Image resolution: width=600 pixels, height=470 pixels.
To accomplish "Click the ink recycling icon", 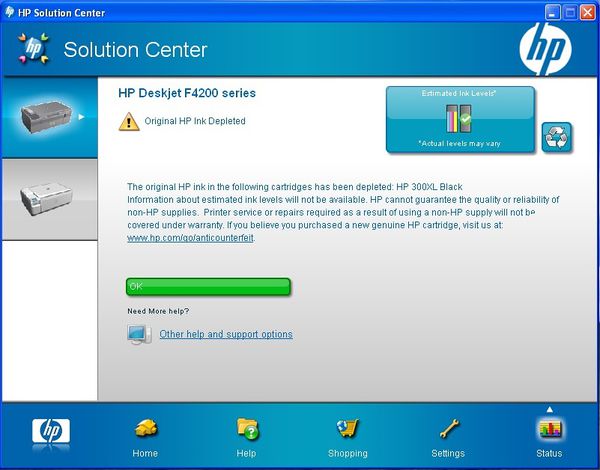I will [x=556, y=137].
